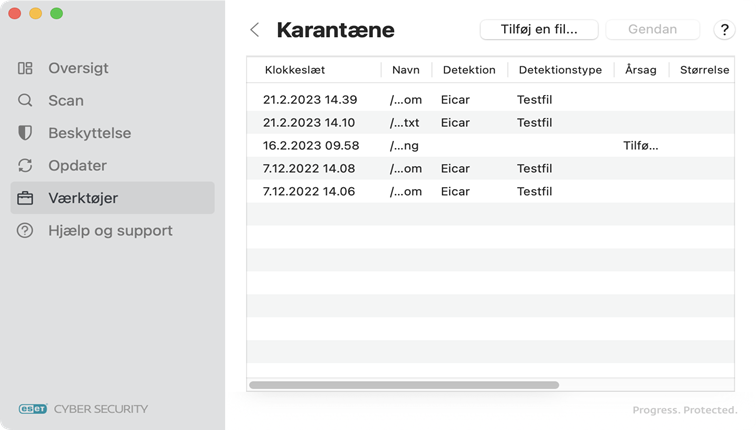
Task: Click the Tilfø... reason cell
Action: pos(641,146)
